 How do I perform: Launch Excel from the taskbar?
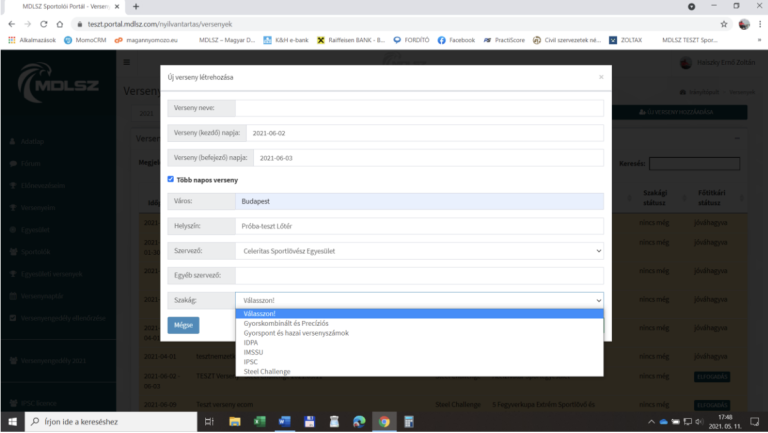(258, 421)
